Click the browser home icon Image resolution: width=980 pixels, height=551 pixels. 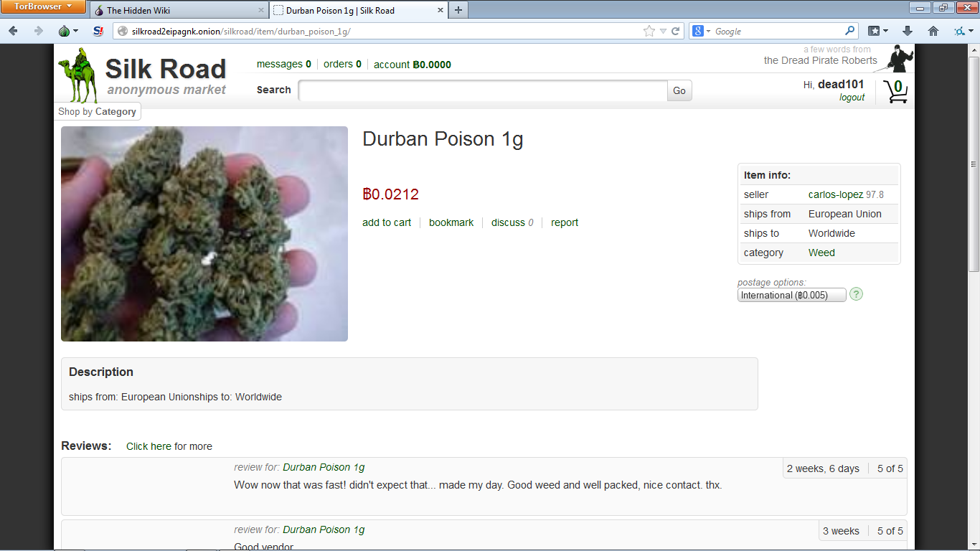[x=933, y=31]
